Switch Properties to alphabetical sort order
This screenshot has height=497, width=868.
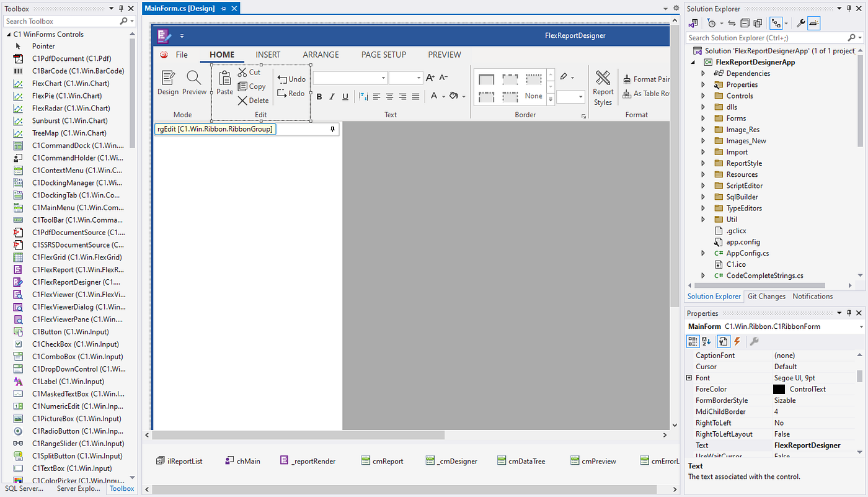[x=706, y=341]
